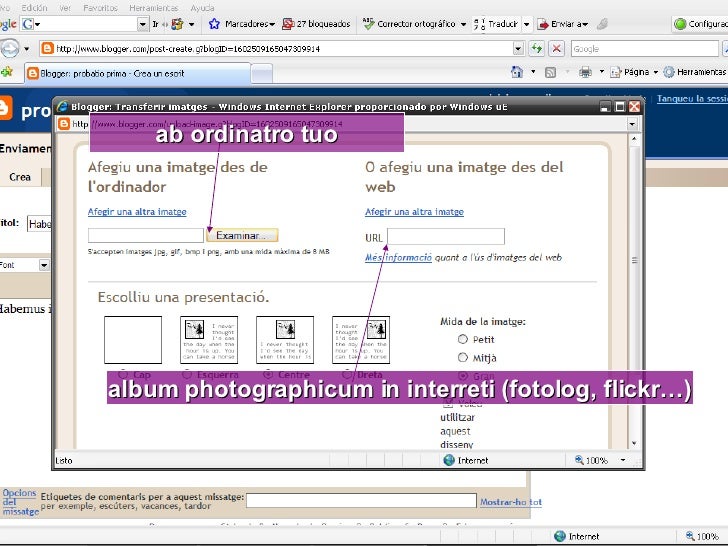
Task: Click the popup window vertical scrollbar
Action: pos(634,290)
